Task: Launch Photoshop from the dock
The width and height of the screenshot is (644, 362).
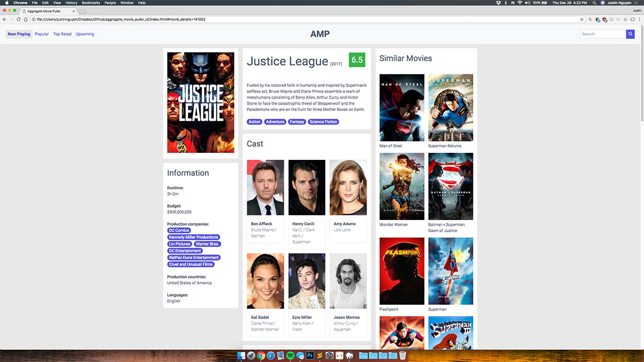Action: pos(310,355)
